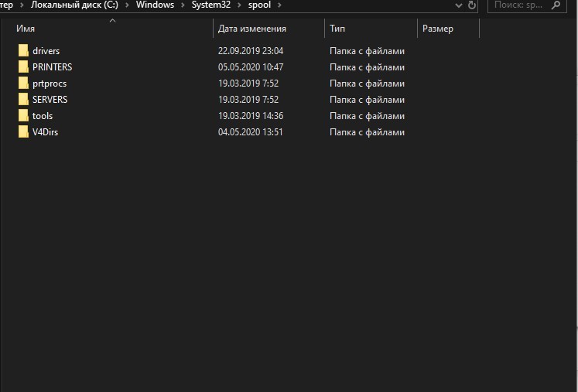The height and width of the screenshot is (392, 578).
Task: Click the spool breadcrumb
Action: (259, 5)
